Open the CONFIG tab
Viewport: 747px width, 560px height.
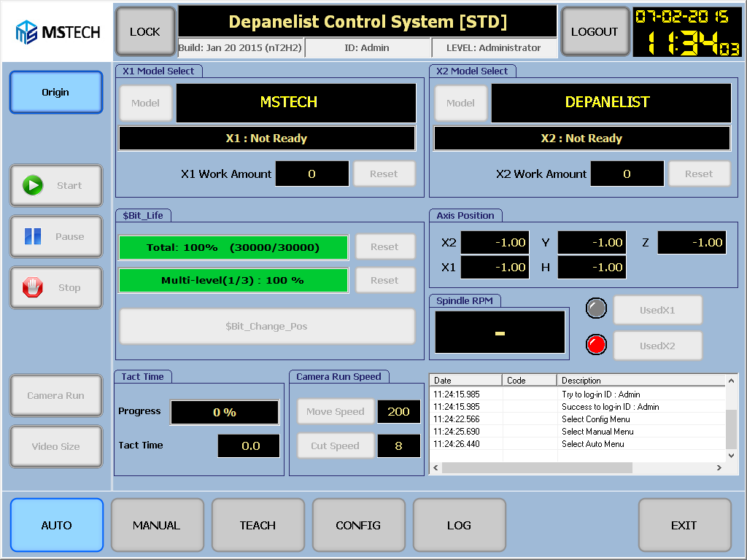click(358, 525)
